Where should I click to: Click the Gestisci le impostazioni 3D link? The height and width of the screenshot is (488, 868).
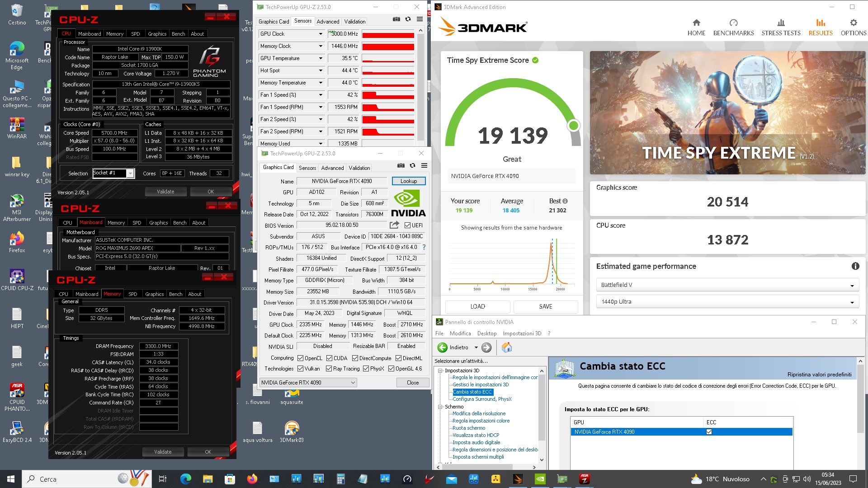point(481,385)
